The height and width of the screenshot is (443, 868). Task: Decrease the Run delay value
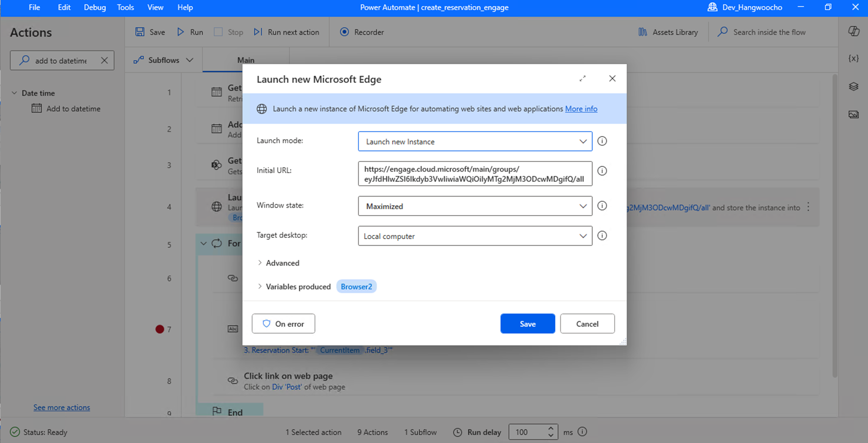pos(550,435)
